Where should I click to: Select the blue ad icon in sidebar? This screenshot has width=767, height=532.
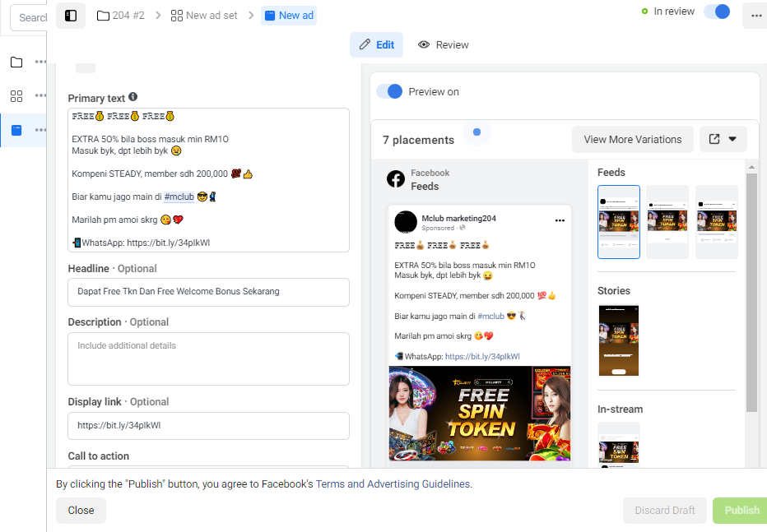point(16,130)
